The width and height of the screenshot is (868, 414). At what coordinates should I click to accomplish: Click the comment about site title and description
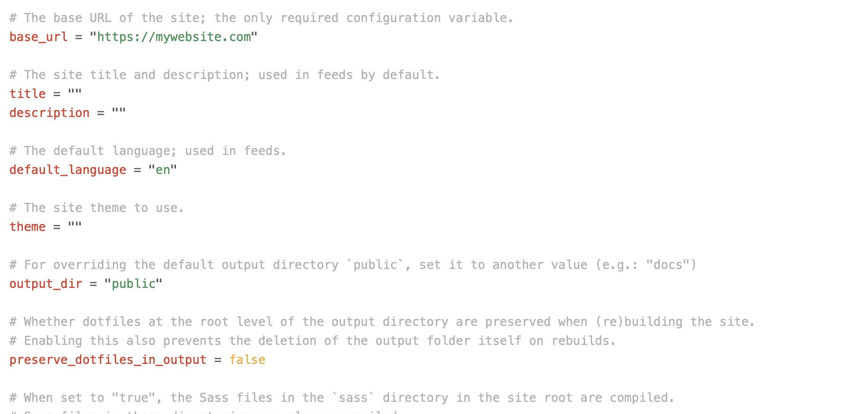point(225,75)
